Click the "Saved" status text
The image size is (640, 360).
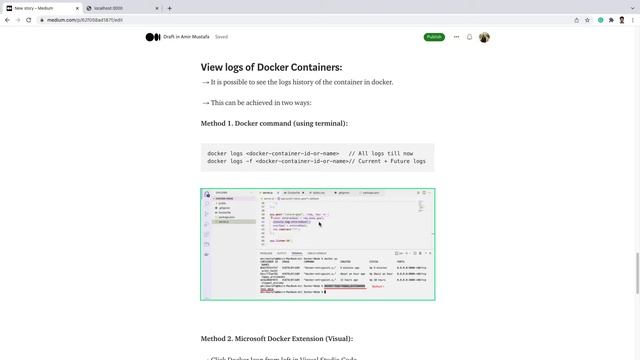click(x=221, y=37)
